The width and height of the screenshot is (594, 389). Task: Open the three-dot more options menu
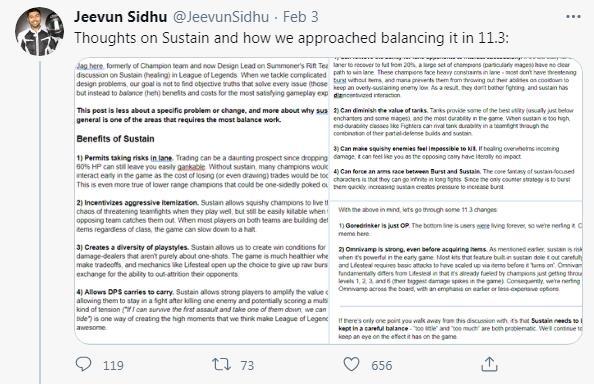[573, 17]
